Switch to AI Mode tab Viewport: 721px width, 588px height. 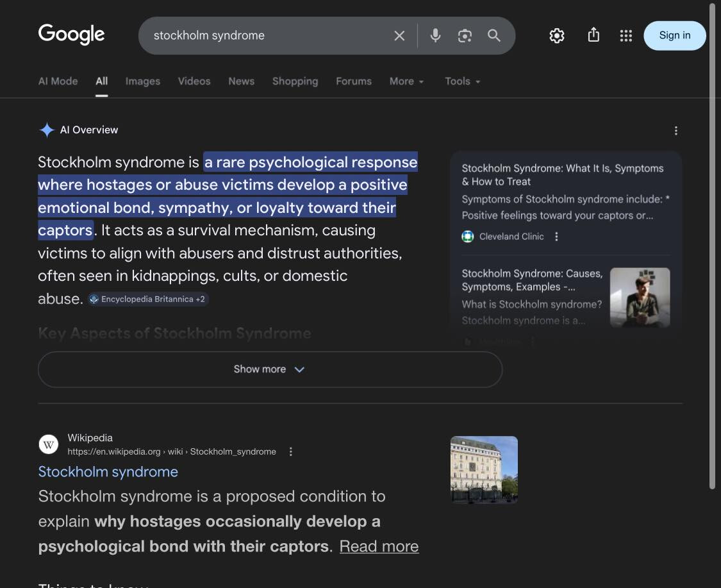[x=58, y=81]
